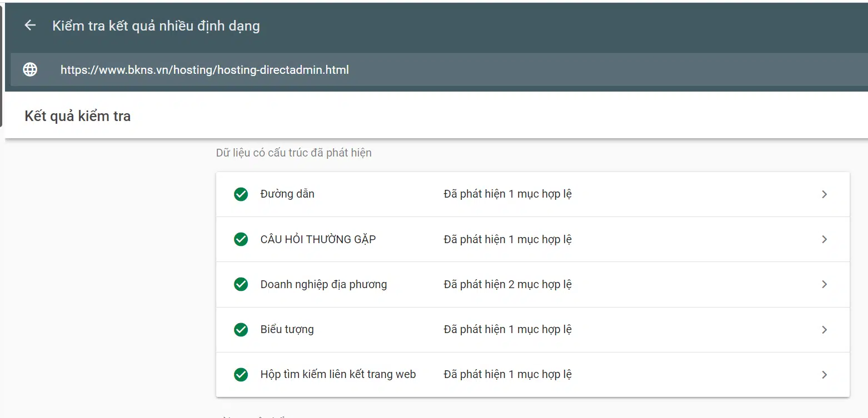Click the back arrow in header

30,26
